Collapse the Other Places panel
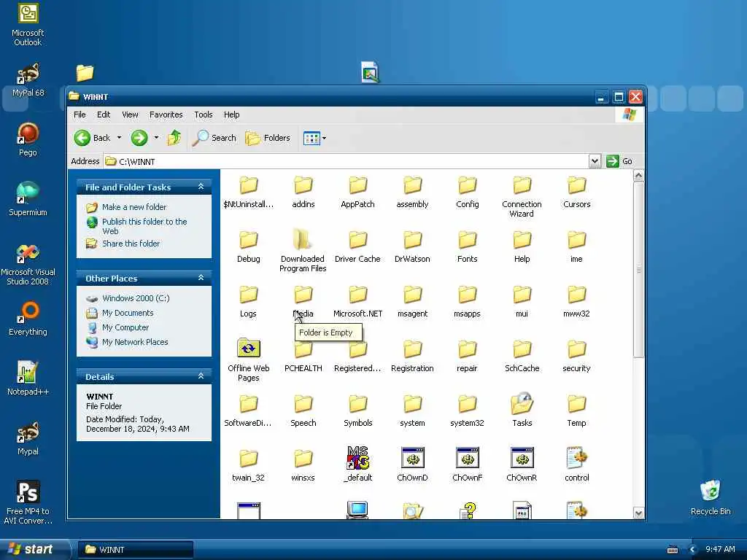This screenshot has height=560, width=747. click(201, 278)
